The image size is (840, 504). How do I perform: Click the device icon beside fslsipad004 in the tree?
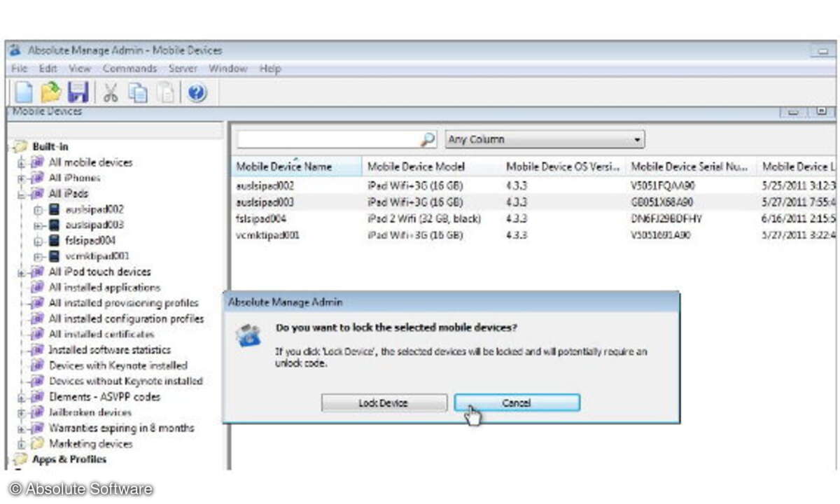pos(54,241)
